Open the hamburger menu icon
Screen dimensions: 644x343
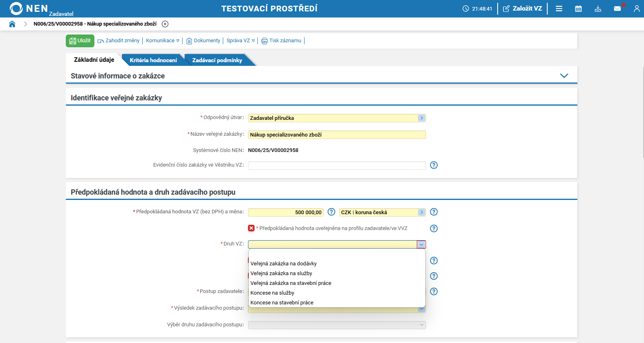pyautogui.click(x=559, y=9)
